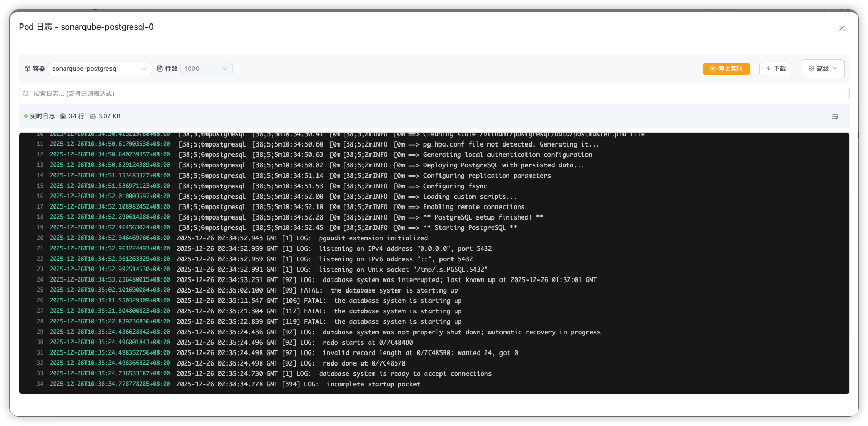
Task: Expand the 1000 line count dropdown
Action: 206,69
